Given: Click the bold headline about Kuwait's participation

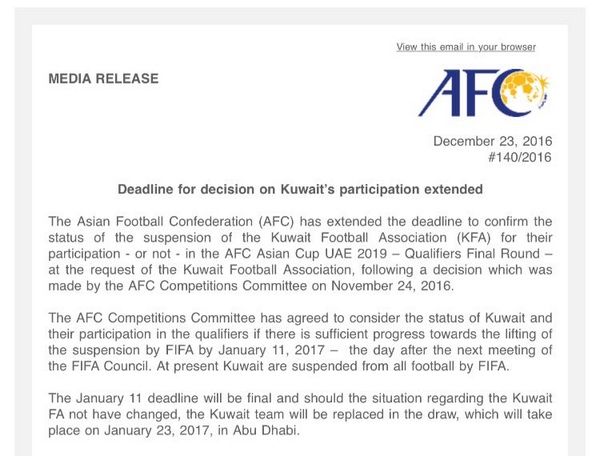Looking at the screenshot, I should coord(300,189).
